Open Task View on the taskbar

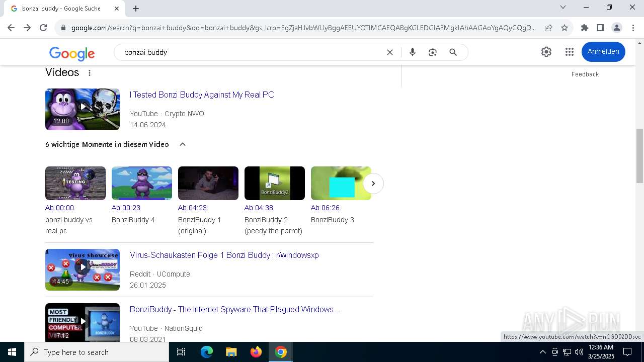(x=181, y=352)
